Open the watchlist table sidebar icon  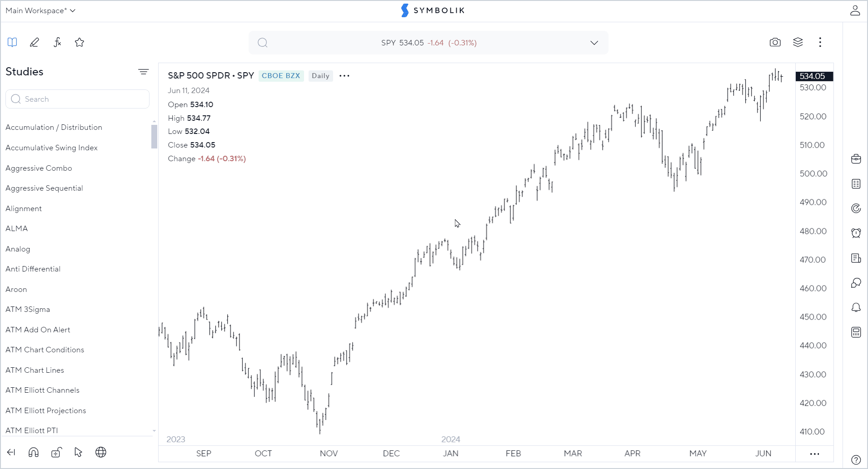tap(856, 184)
